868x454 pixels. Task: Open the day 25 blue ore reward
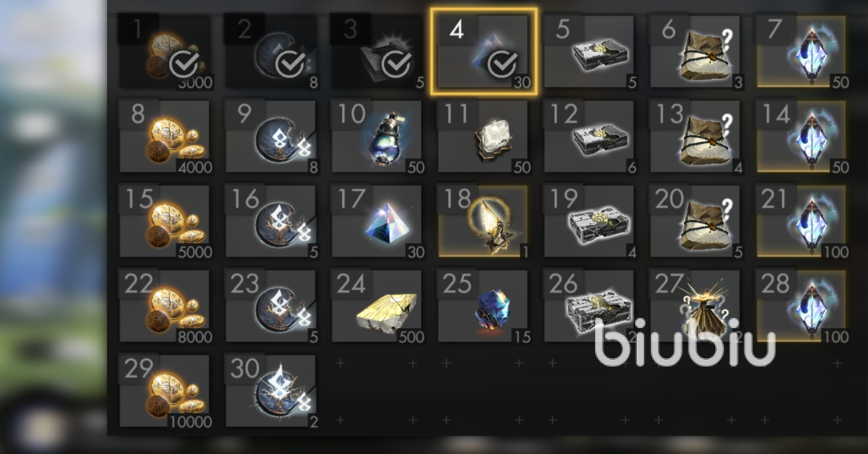click(x=483, y=306)
